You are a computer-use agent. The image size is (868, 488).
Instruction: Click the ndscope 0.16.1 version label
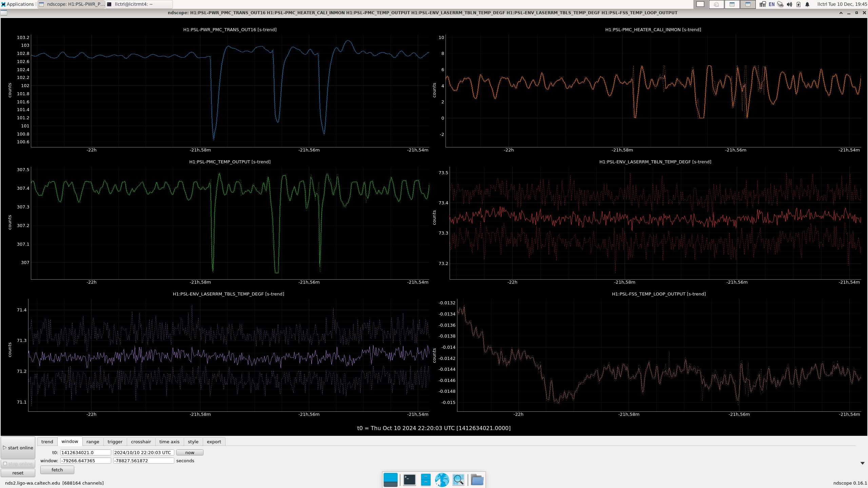point(850,483)
